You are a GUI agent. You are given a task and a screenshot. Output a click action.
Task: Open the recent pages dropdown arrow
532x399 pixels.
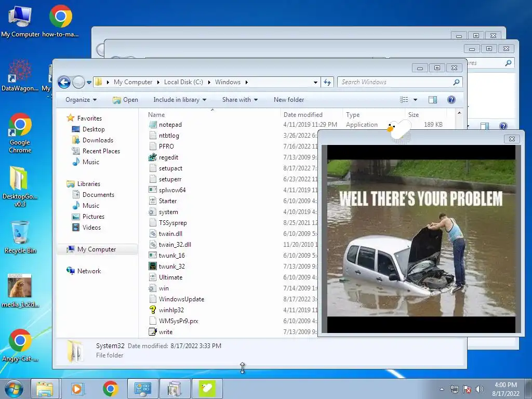coord(89,83)
